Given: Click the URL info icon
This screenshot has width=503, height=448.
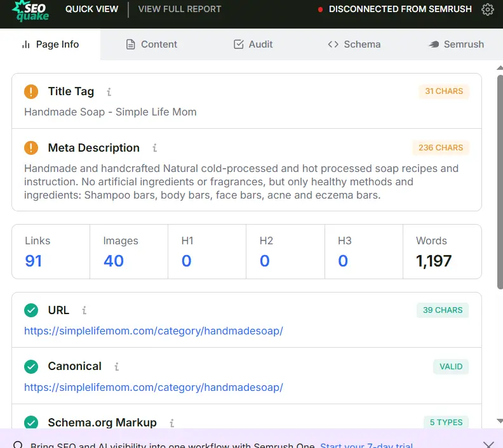Looking at the screenshot, I should click(84, 310).
